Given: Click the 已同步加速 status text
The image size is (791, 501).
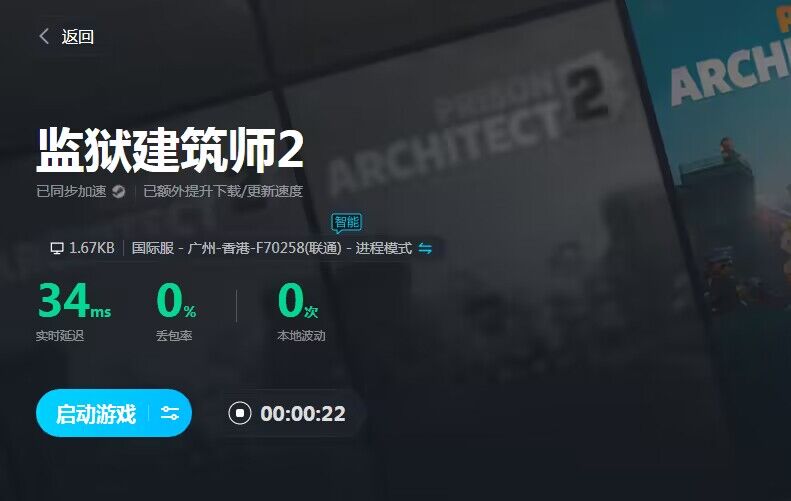Looking at the screenshot, I should (71, 191).
